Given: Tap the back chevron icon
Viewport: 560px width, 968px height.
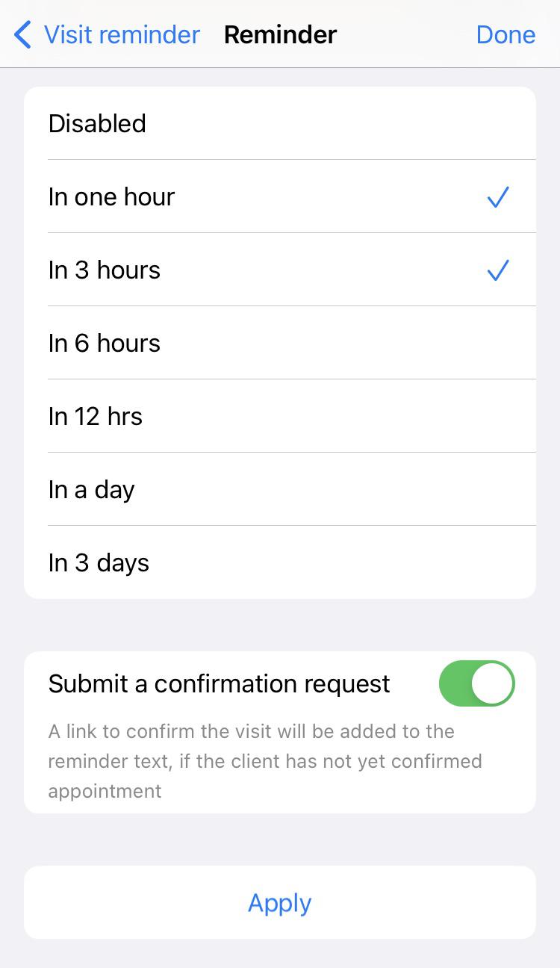Looking at the screenshot, I should click(23, 34).
